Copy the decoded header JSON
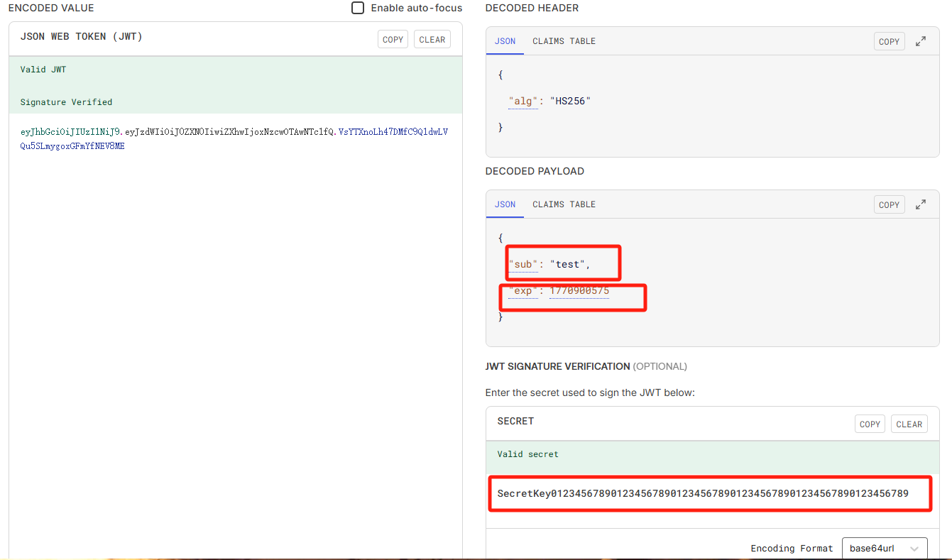The image size is (952, 560). click(889, 42)
